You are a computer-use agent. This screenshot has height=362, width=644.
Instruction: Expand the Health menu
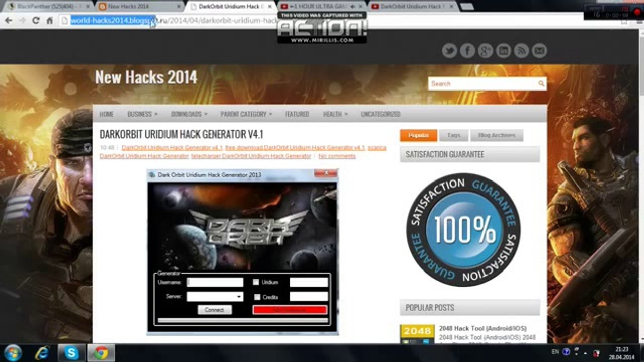click(x=335, y=114)
